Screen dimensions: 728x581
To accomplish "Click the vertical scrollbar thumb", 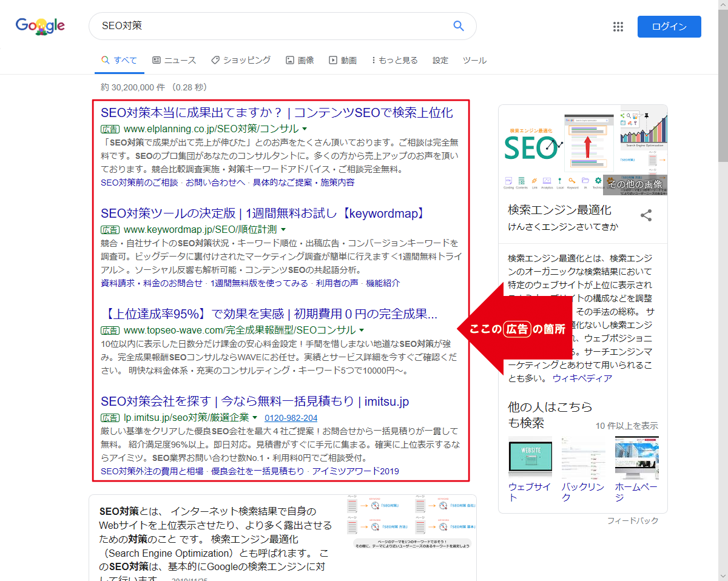I will pyautogui.click(x=723, y=85).
